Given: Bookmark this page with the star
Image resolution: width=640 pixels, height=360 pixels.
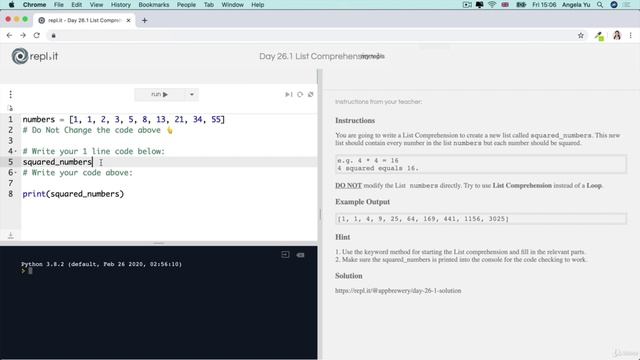Looking at the screenshot, I should pos(581,36).
